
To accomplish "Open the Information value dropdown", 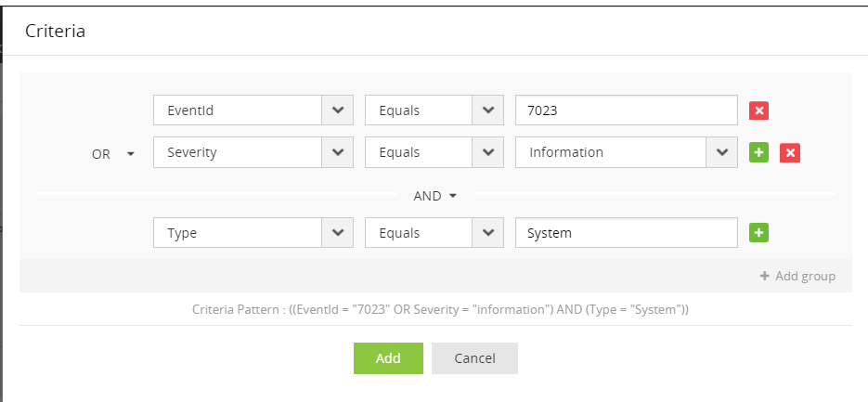I will [x=721, y=153].
